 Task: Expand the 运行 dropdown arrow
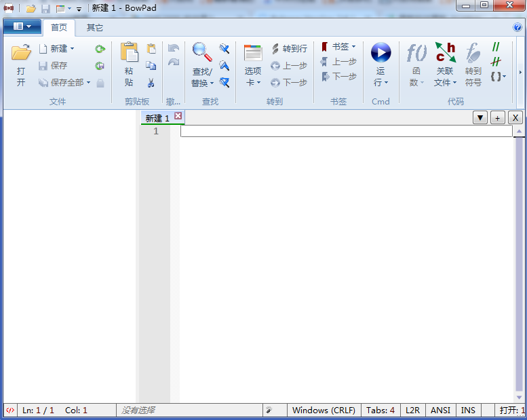(386, 82)
